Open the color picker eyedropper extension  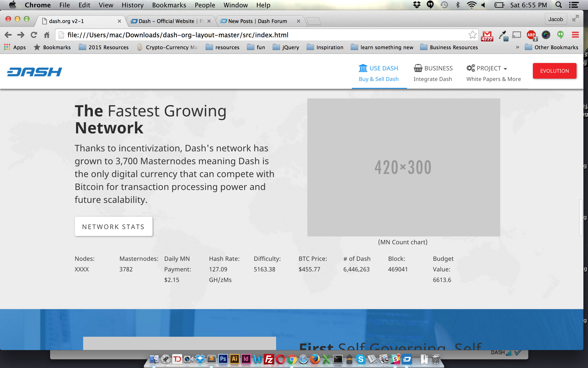click(503, 35)
